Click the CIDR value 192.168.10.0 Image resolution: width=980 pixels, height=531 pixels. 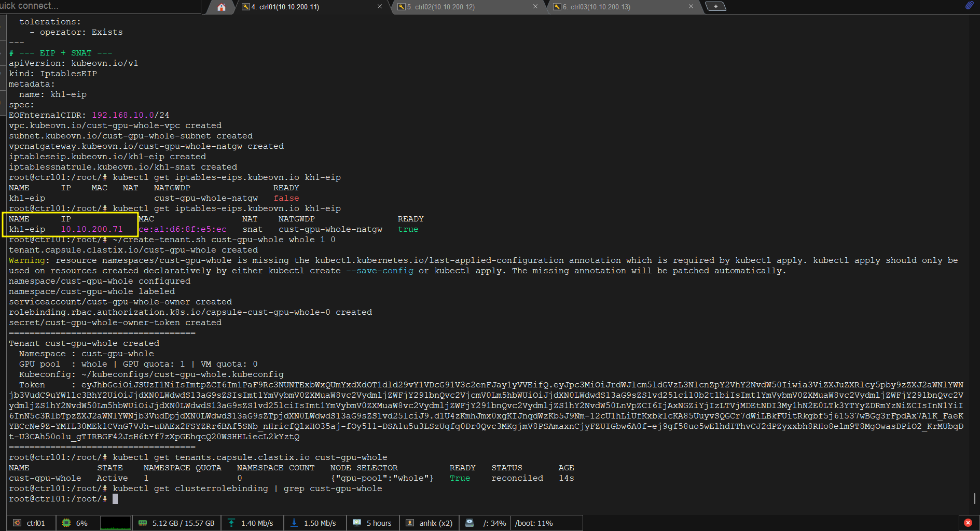[123, 115]
